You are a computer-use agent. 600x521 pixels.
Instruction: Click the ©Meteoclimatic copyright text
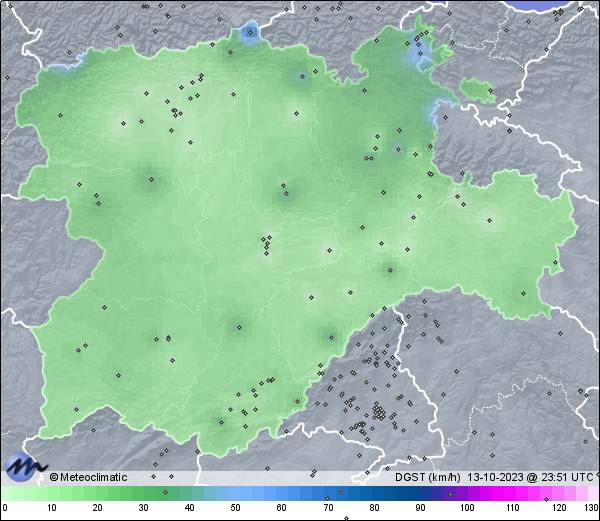(x=88, y=477)
